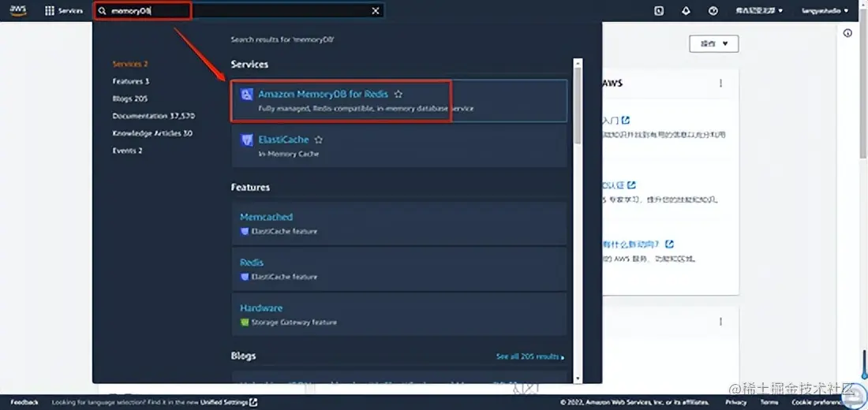The width and height of the screenshot is (868, 410).
Task: Filter results by Documentation 37,570
Action: tap(153, 116)
